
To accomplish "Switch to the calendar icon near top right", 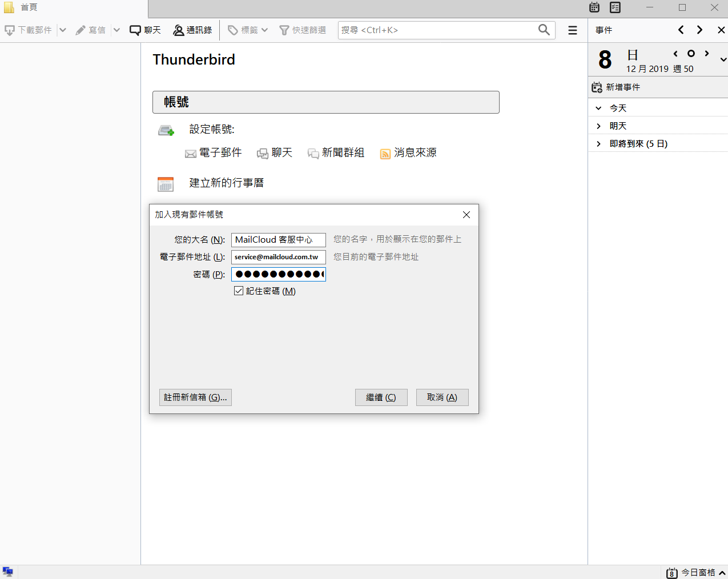I will click(x=594, y=7).
